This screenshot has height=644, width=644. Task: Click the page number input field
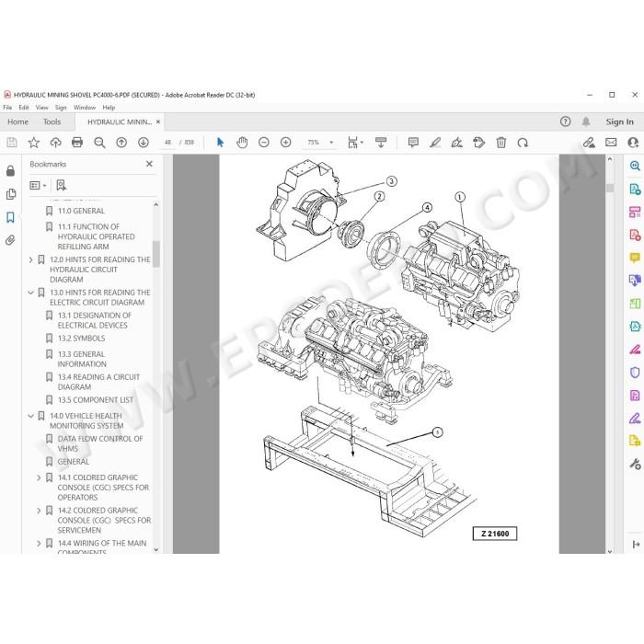coord(167,143)
